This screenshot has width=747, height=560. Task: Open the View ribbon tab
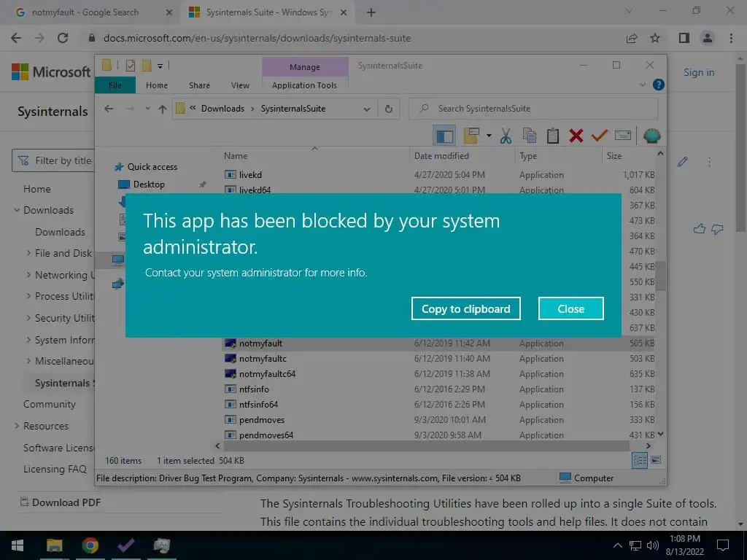point(240,85)
